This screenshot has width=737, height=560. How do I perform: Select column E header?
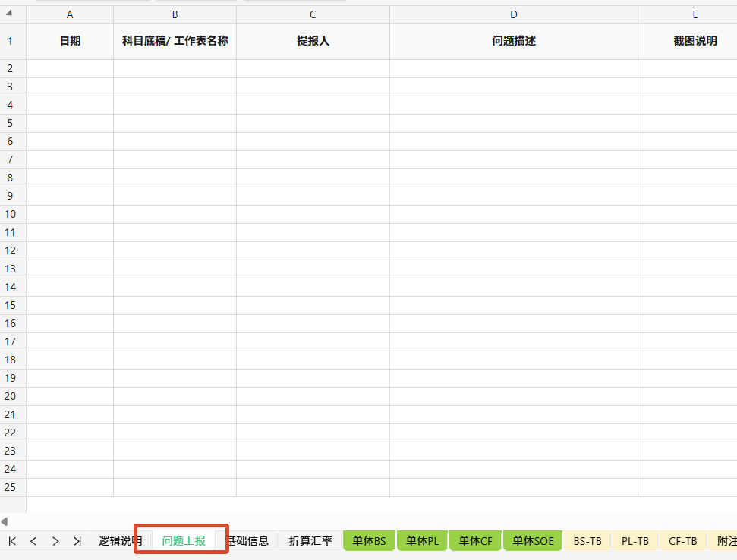[688, 14]
